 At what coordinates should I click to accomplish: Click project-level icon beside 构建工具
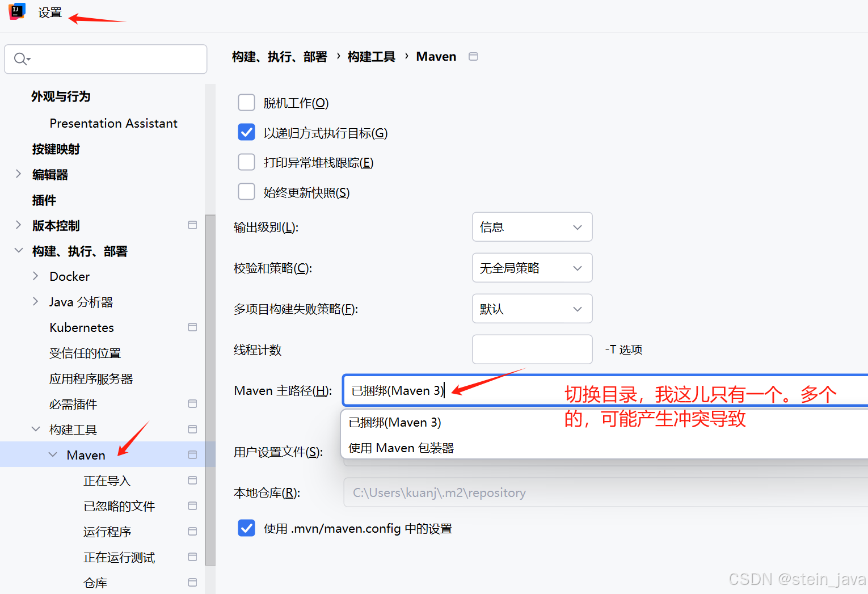point(192,429)
